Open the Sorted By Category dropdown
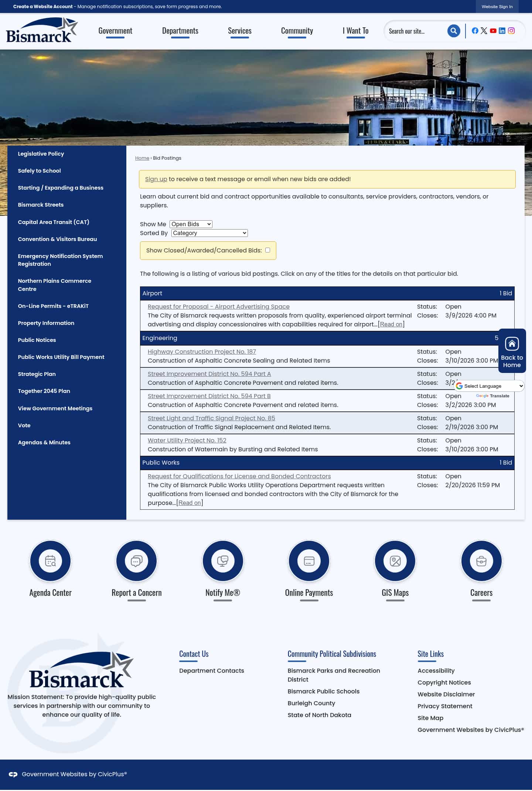The width and height of the screenshot is (532, 791). pyautogui.click(x=209, y=233)
